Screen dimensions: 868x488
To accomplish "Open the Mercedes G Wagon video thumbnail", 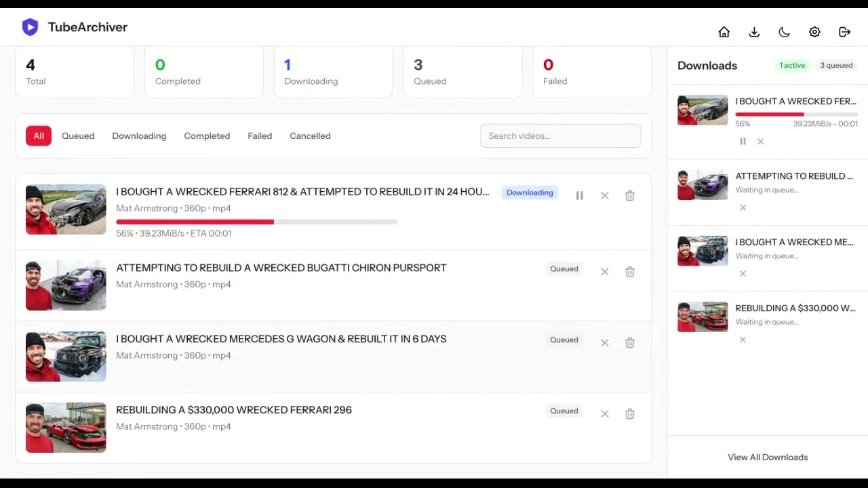I will (65, 356).
